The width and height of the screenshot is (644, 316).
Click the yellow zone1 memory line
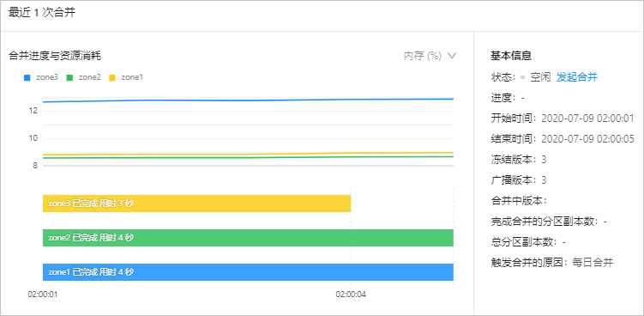pos(248,154)
